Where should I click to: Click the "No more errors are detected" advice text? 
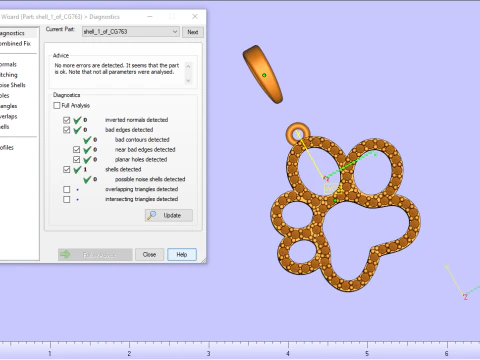click(x=117, y=69)
